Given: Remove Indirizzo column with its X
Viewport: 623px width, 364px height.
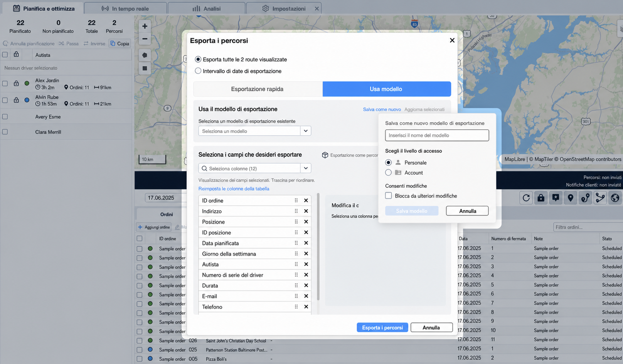Looking at the screenshot, I should click(306, 211).
